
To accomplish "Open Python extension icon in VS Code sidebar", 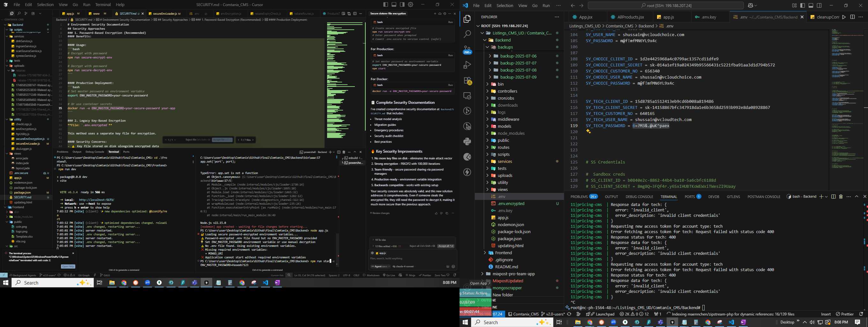I will (467, 141).
